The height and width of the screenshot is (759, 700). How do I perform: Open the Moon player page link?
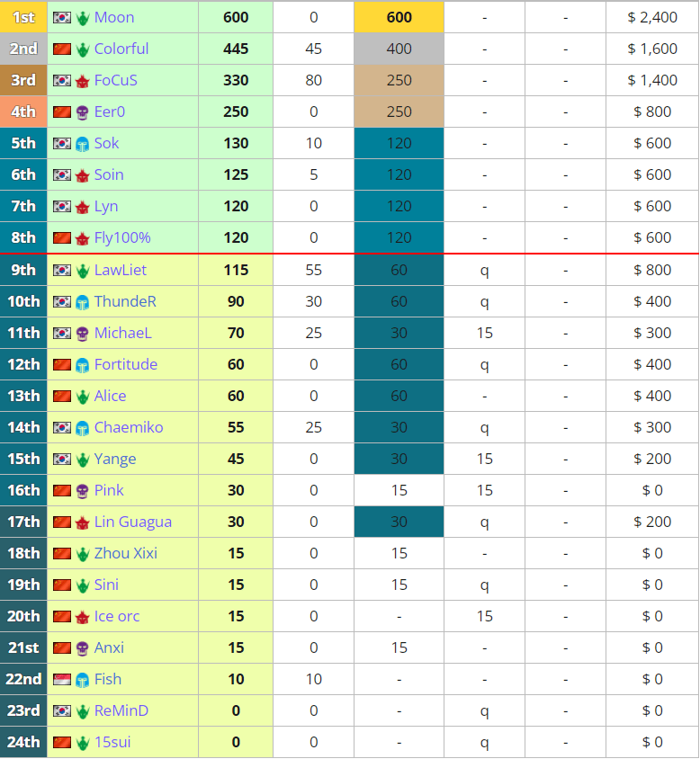(114, 17)
